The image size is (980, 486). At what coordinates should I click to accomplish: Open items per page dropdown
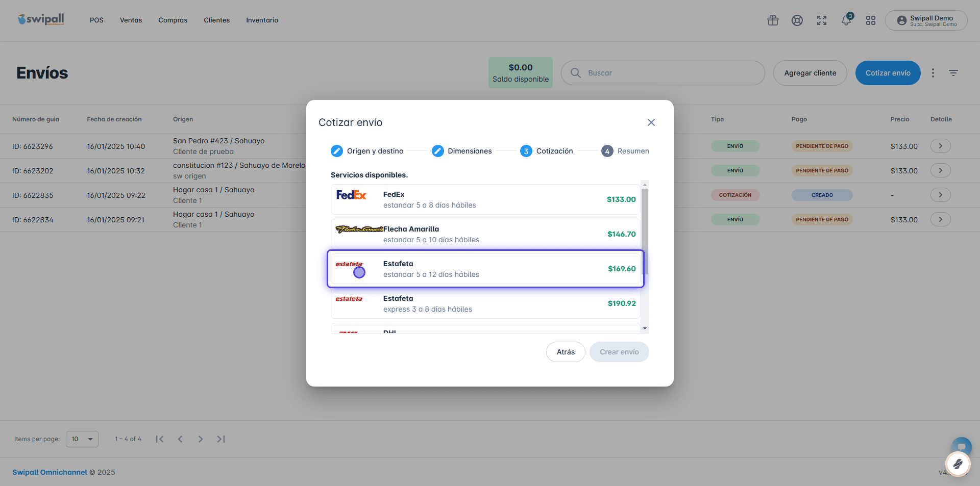pos(82,439)
